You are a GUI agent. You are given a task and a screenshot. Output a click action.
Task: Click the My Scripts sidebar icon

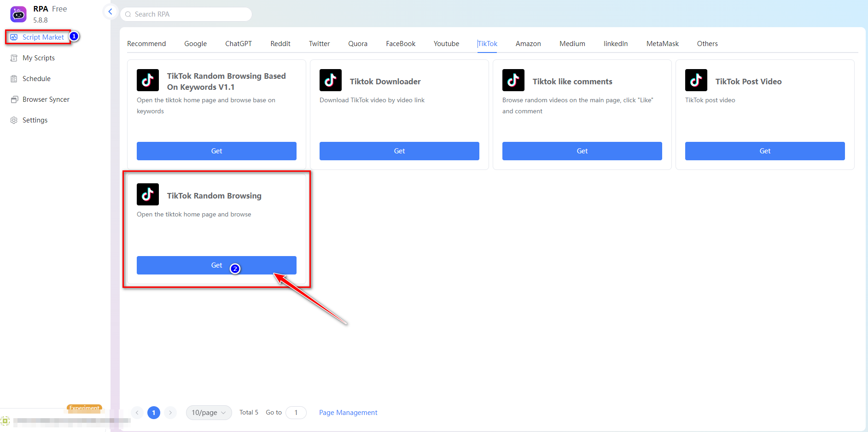tap(14, 58)
